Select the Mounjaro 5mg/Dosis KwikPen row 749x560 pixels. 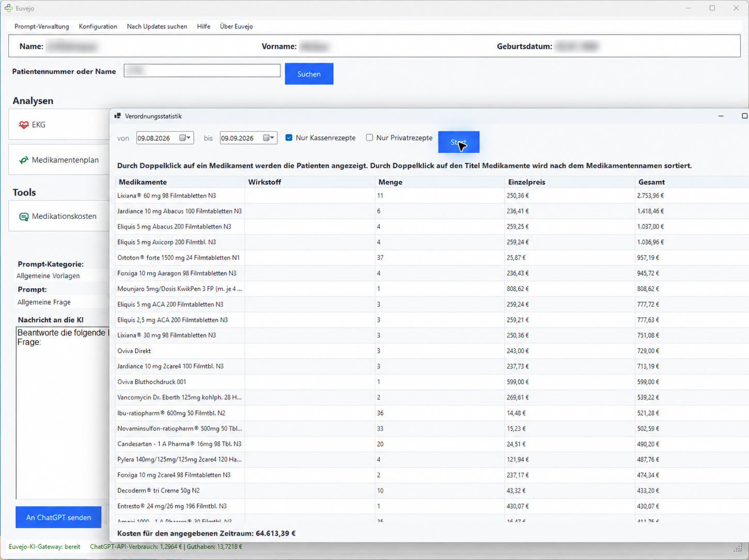pos(431,289)
